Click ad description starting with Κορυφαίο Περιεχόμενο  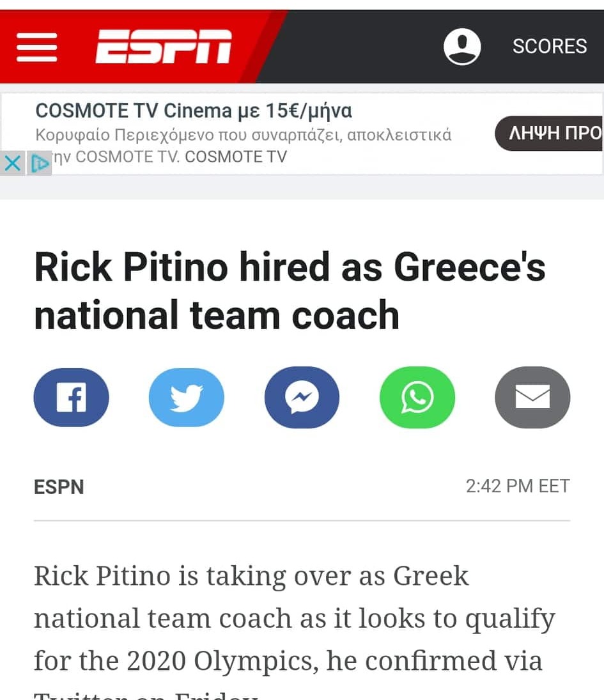point(244,135)
